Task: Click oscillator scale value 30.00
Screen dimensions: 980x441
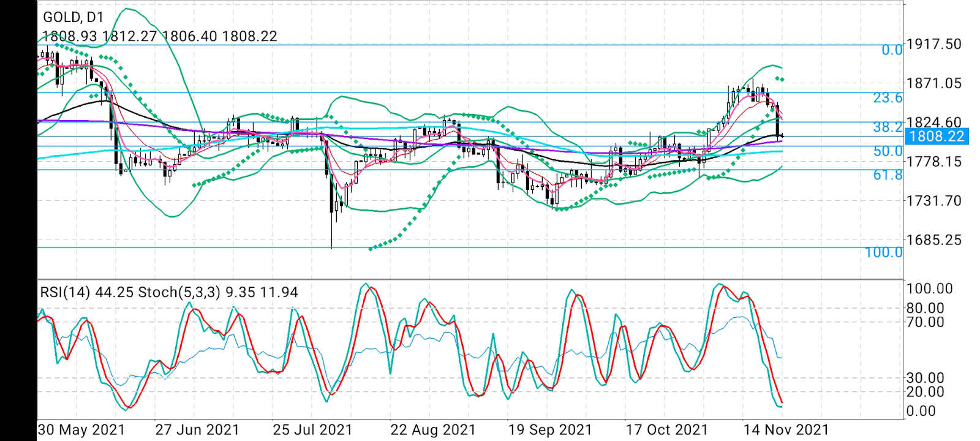Action: tap(925, 378)
